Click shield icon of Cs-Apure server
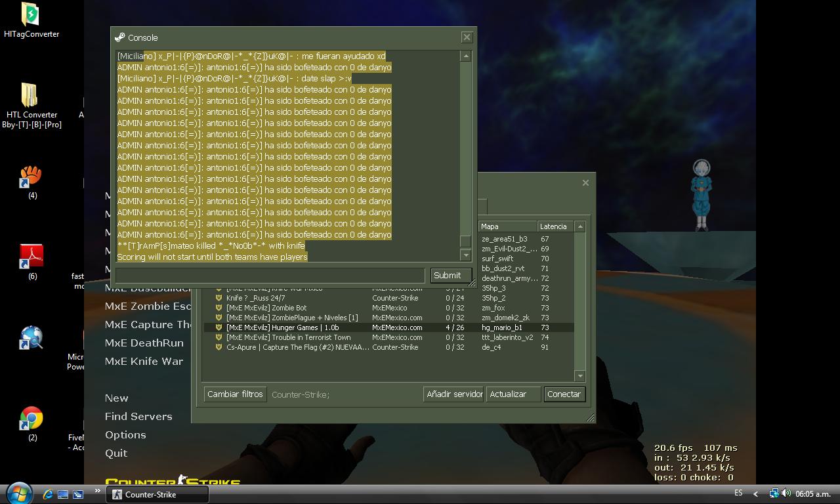This screenshot has width=840, height=504. [x=219, y=347]
